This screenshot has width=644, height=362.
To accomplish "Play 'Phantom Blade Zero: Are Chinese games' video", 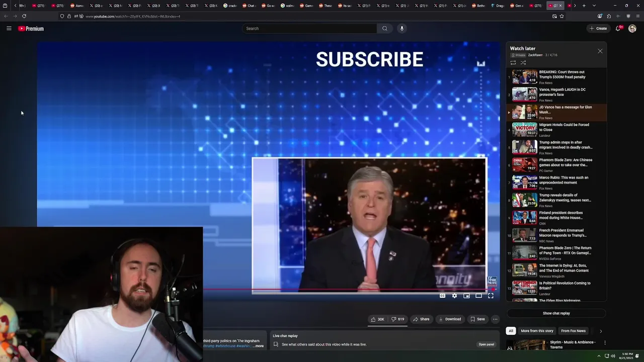I will [x=556, y=165].
